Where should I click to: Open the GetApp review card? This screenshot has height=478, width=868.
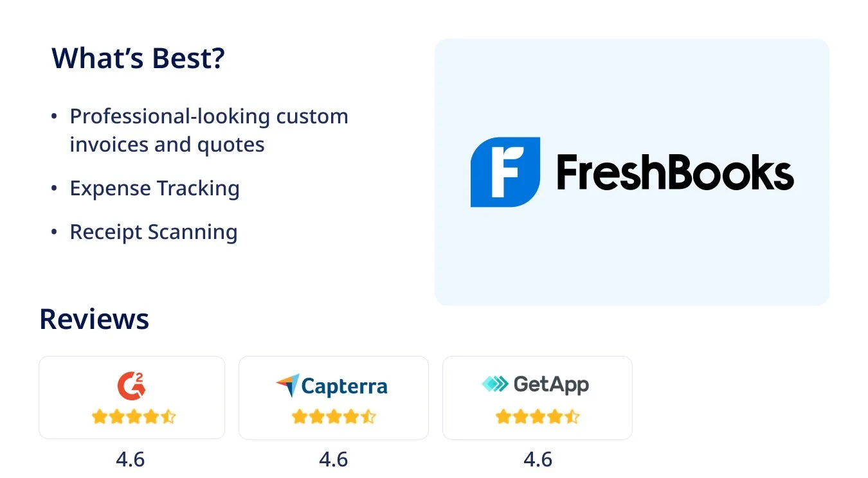538,398
